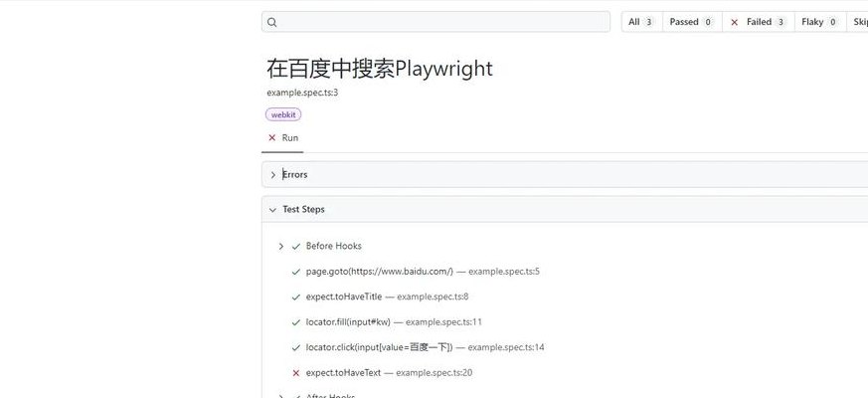Viewport: 868px width, 398px height.
Task: Click red X icon beside expect.toHaveText
Action: [x=295, y=373]
